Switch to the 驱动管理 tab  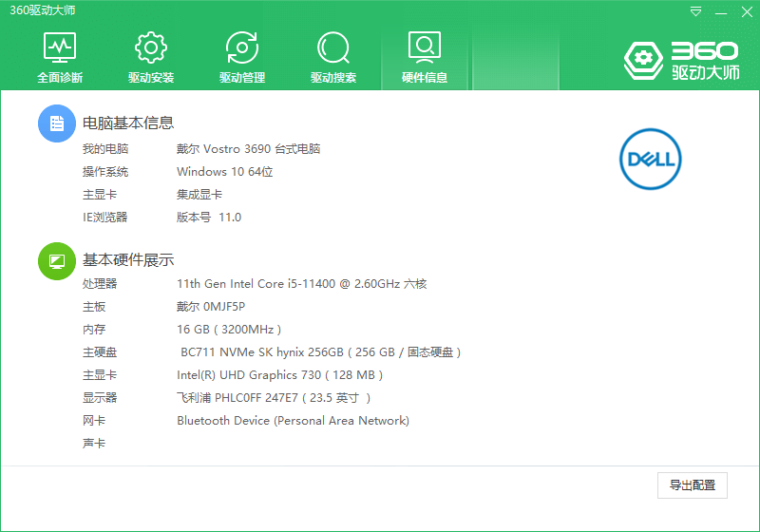(242, 57)
